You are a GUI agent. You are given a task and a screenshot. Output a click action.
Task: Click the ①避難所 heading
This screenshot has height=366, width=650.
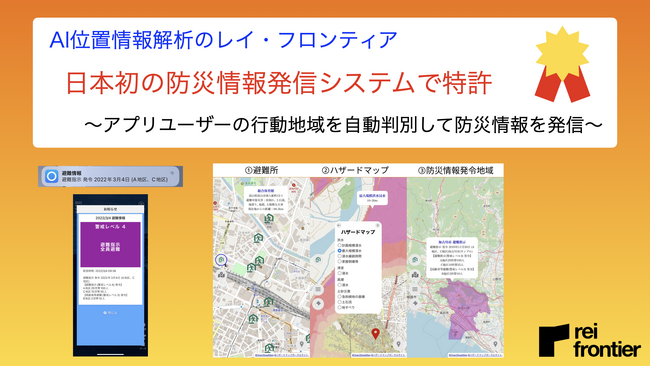261,170
